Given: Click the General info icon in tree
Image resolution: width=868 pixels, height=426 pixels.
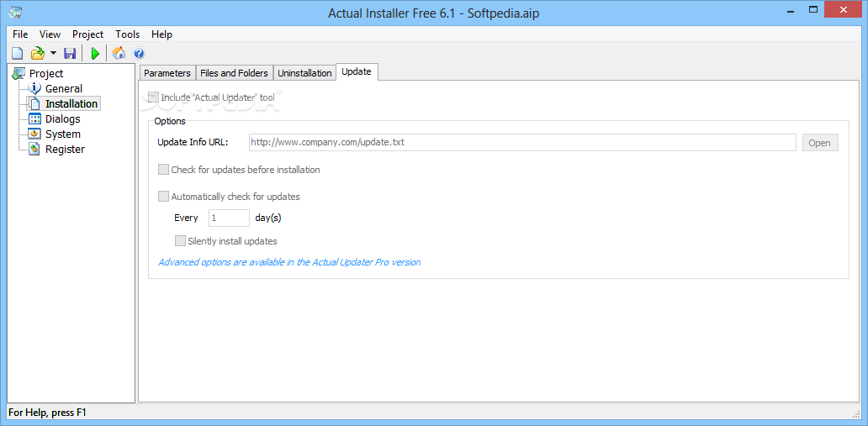Looking at the screenshot, I should point(34,88).
